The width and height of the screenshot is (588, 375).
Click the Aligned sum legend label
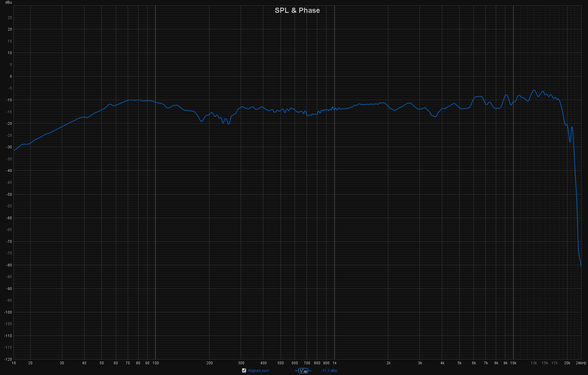tap(258, 371)
